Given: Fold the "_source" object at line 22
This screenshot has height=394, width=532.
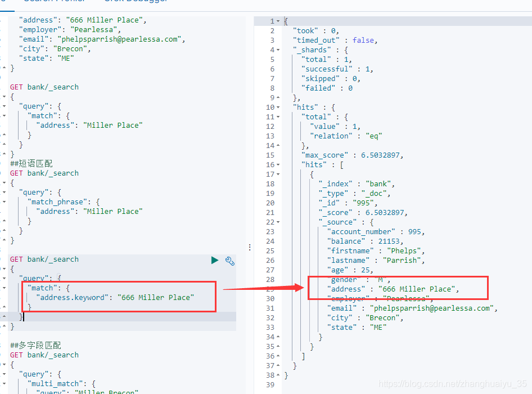Looking at the screenshot, I should coord(278,222).
